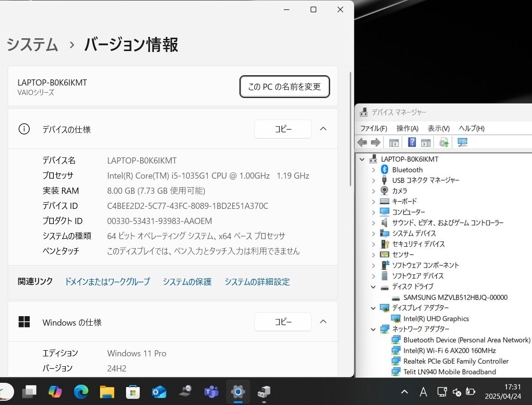Select the コンピューター tree item
This screenshot has height=405, width=532.
[x=408, y=212]
